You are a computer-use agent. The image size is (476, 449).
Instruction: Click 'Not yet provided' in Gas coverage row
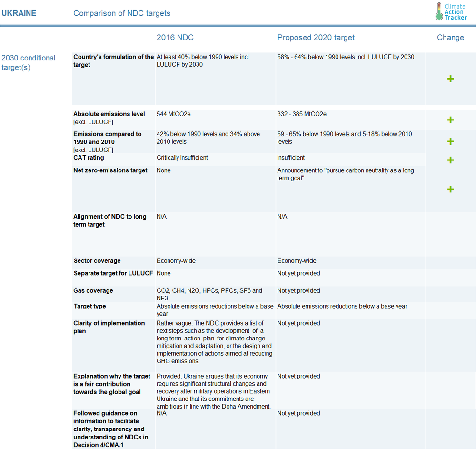point(299,290)
